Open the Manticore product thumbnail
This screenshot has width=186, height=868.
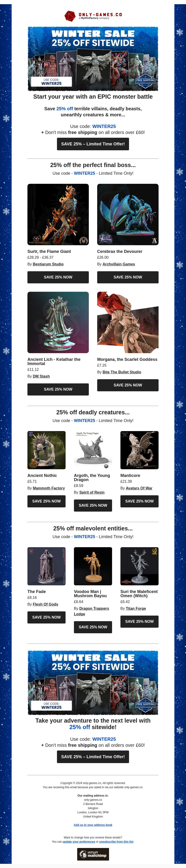(139, 450)
